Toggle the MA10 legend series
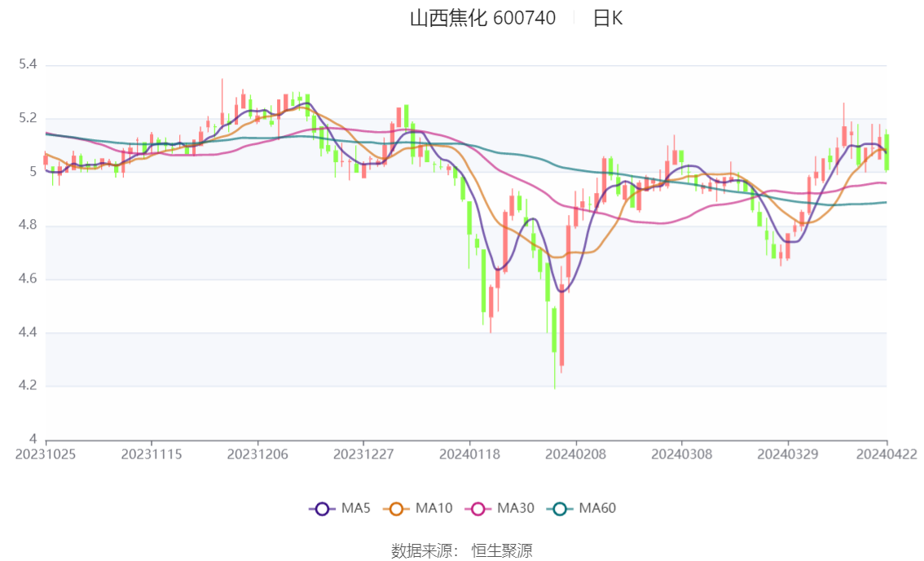 point(418,508)
